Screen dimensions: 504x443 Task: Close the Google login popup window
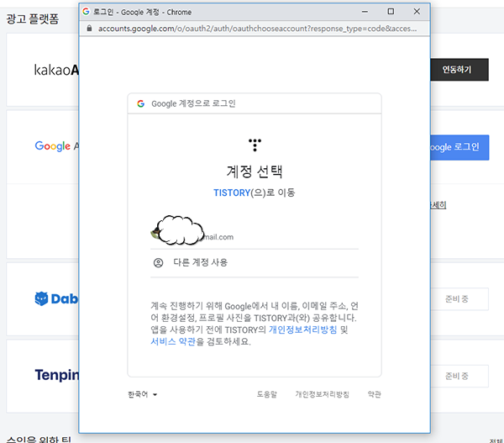pyautogui.click(x=417, y=12)
